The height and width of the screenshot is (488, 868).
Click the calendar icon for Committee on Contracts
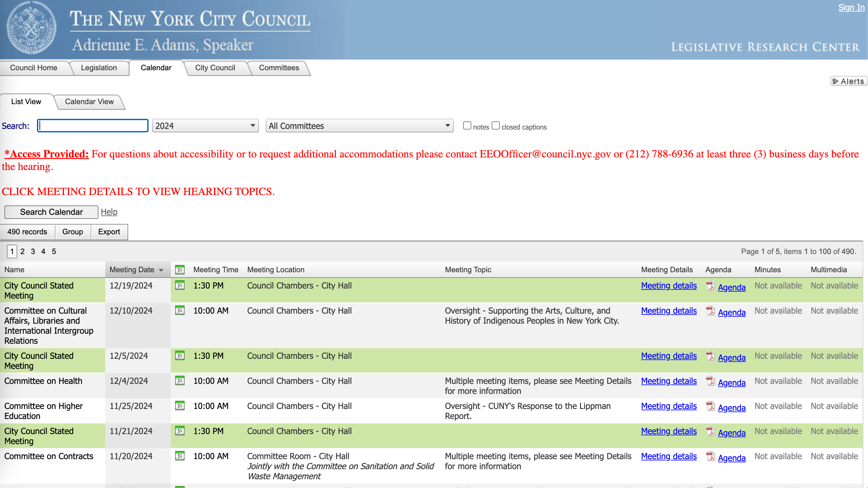[180, 456]
